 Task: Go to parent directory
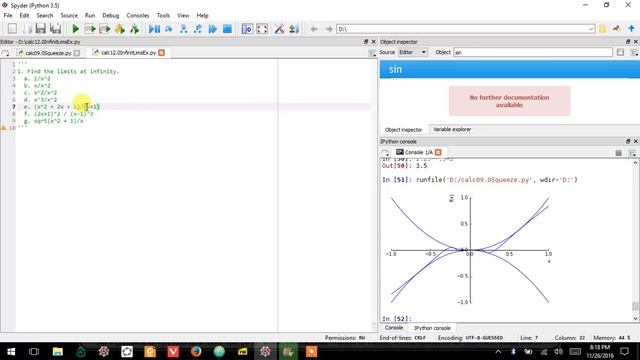[631, 29]
